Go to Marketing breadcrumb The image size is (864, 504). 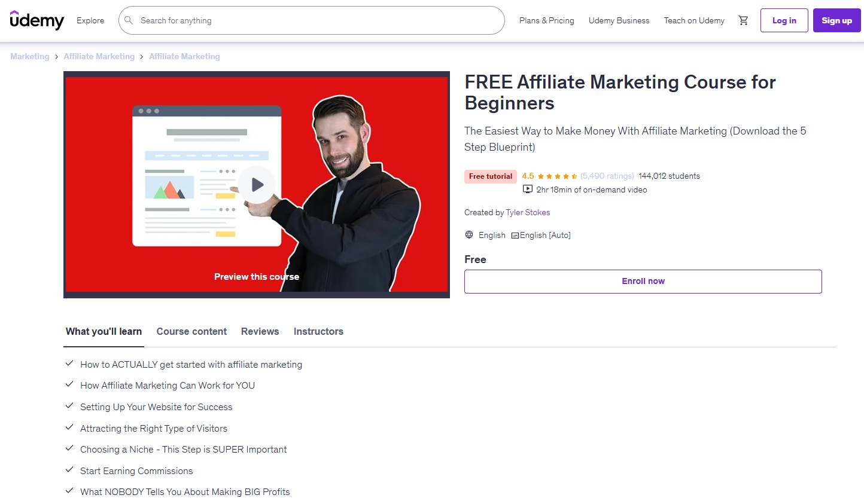click(30, 56)
